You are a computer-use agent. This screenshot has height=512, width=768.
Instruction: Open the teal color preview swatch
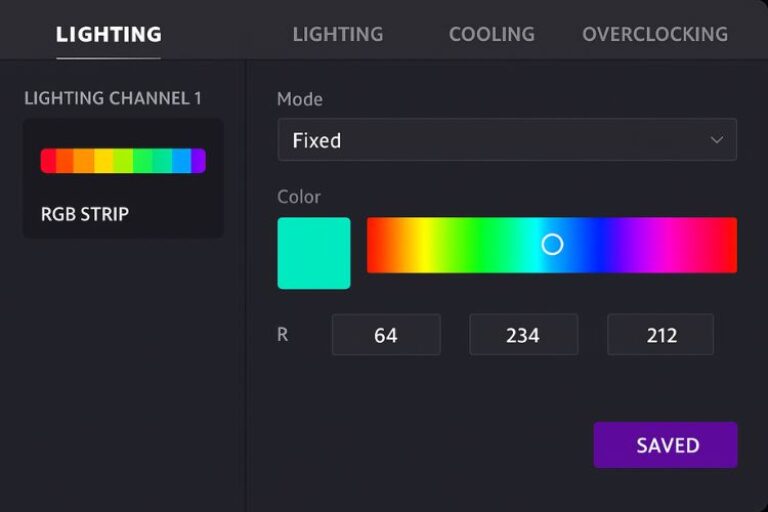click(314, 253)
